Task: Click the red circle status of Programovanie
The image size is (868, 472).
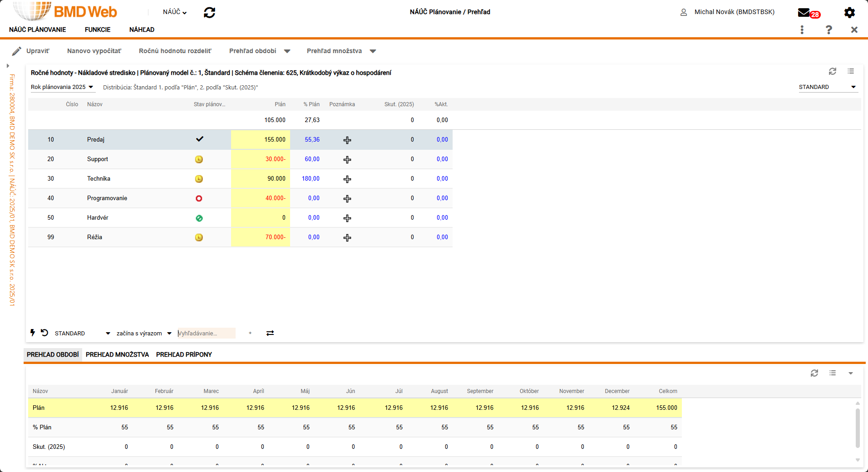Action: point(199,198)
